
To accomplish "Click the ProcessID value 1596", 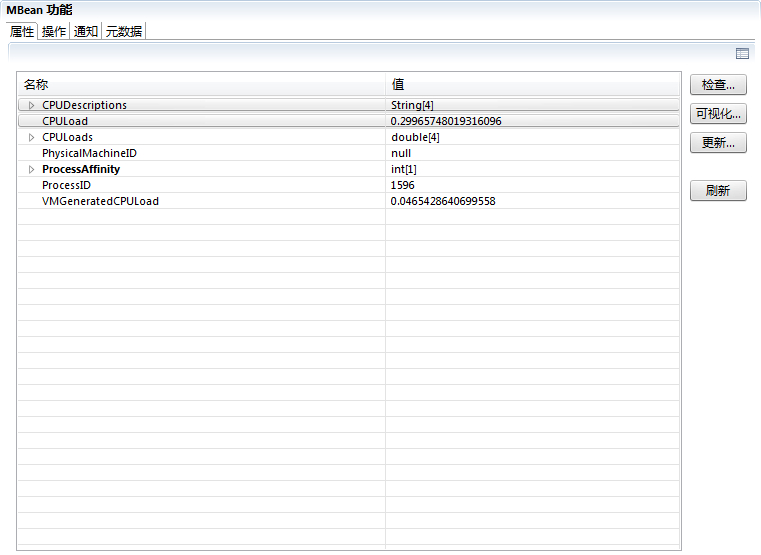I will point(403,185).
